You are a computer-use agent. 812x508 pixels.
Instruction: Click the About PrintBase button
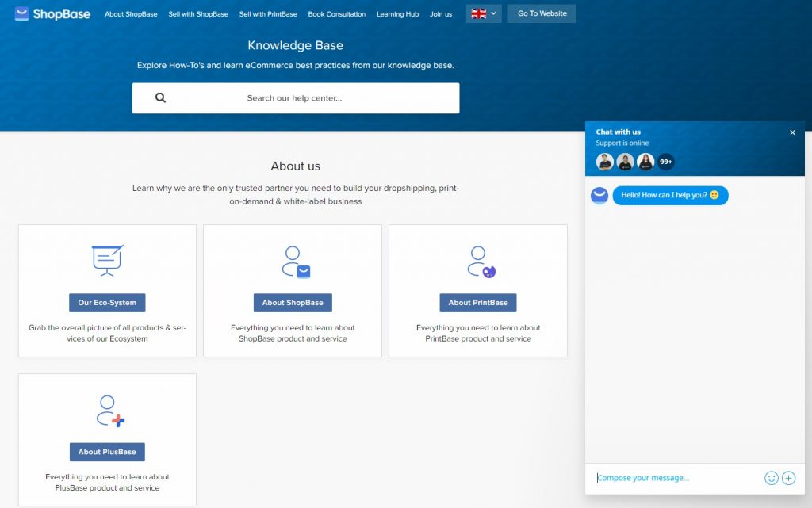pos(477,302)
